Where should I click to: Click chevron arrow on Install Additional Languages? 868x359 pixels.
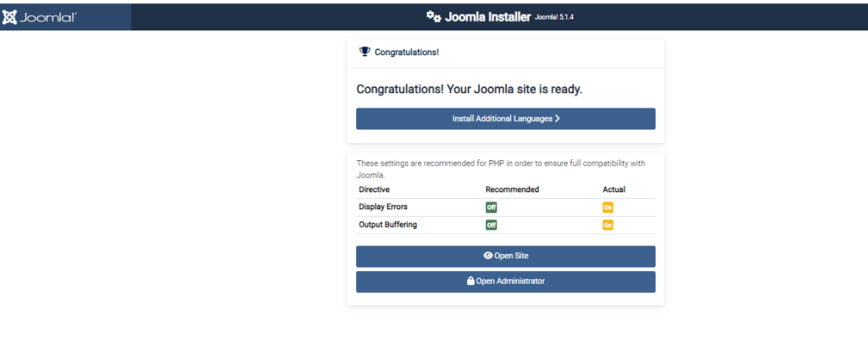click(x=557, y=119)
